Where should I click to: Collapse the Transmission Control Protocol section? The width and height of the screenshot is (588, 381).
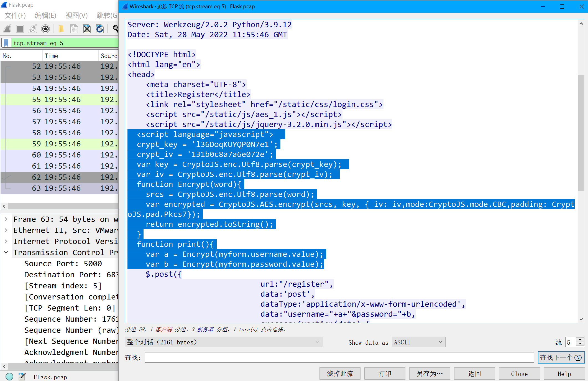pyautogui.click(x=6, y=253)
